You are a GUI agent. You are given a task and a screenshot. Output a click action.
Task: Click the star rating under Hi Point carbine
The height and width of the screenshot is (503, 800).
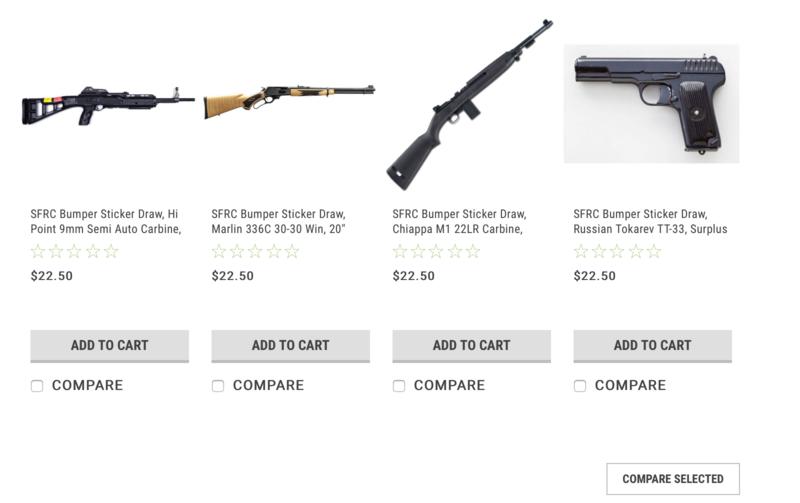point(74,251)
